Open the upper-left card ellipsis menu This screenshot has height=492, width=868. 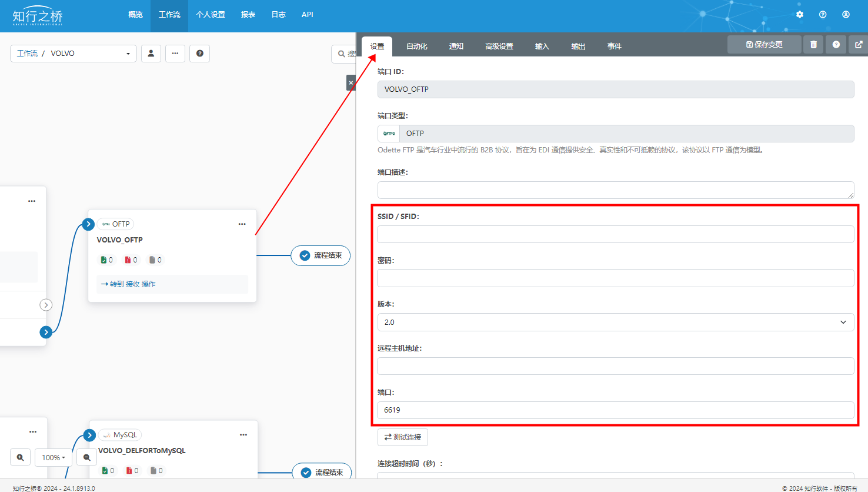pos(32,201)
